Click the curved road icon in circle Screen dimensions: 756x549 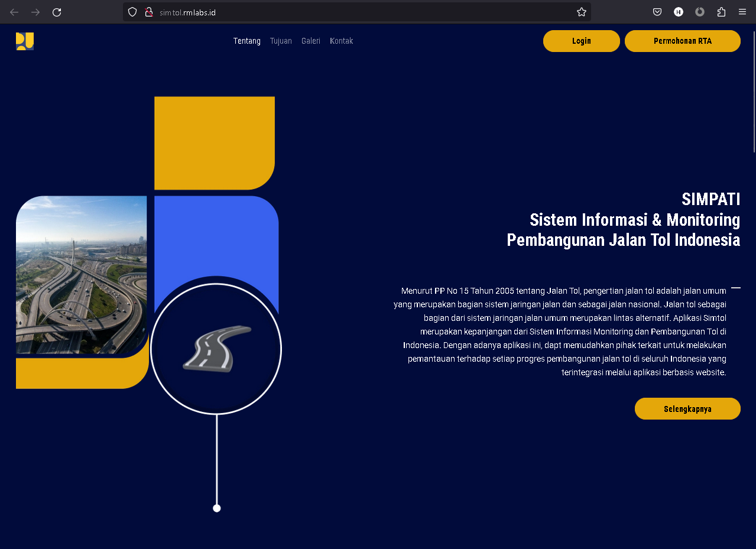216,349
